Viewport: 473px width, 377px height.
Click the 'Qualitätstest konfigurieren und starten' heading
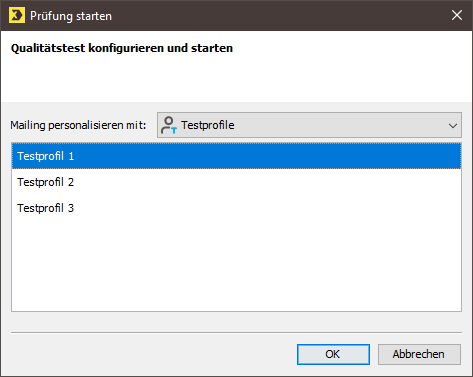122,48
